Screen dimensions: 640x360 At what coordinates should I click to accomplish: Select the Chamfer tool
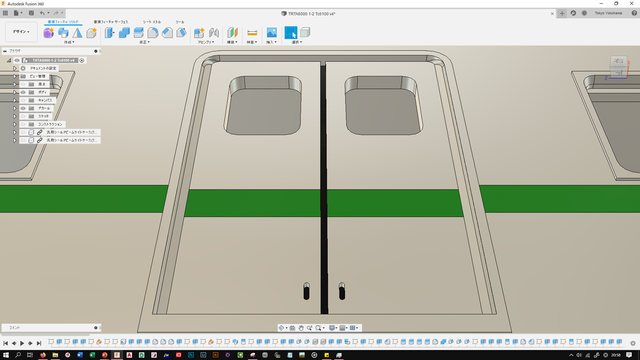tap(167, 33)
